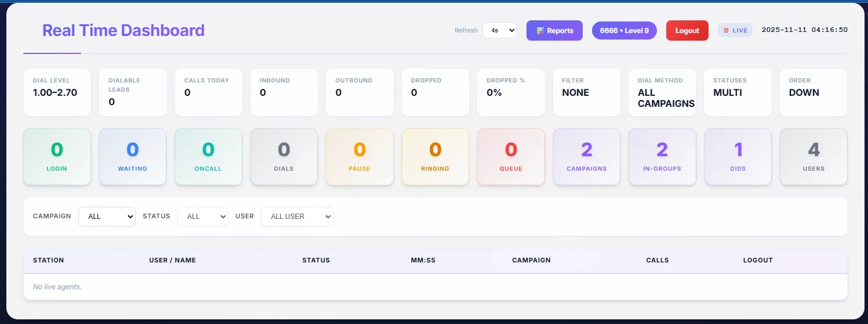Open the DIDS count tile
This screenshot has width=868, height=324.
(x=738, y=157)
